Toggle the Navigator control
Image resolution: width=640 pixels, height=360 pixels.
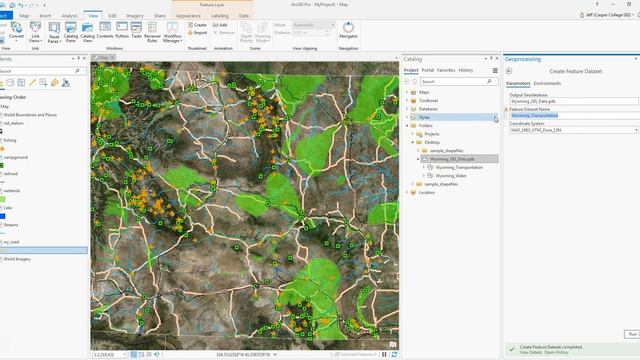click(348, 31)
